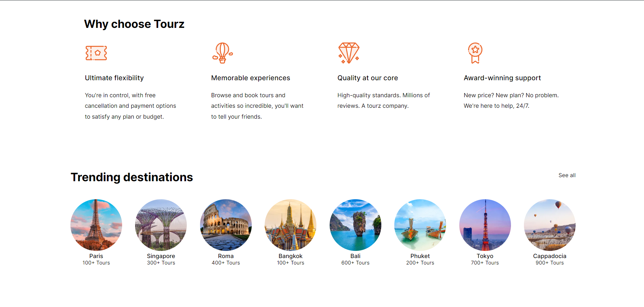Image resolution: width=644 pixels, height=307 pixels.
Task: Click the 'reviews. A tourz company.' text
Action: pyautogui.click(x=373, y=106)
